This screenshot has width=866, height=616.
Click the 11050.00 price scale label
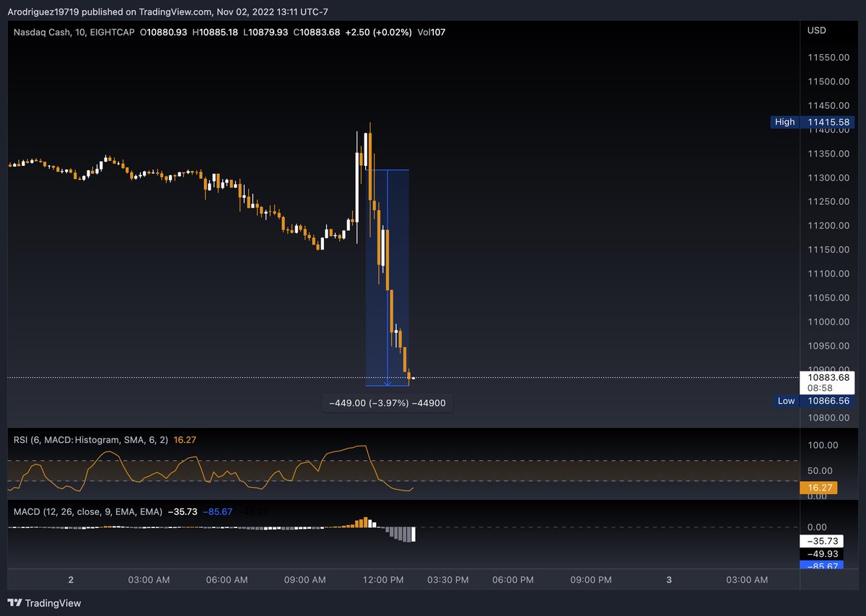pyautogui.click(x=828, y=298)
